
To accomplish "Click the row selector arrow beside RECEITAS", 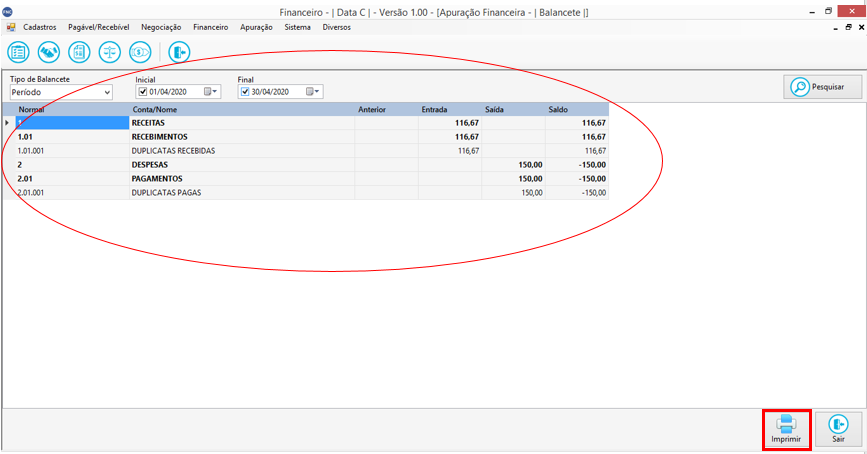I will click(x=8, y=123).
